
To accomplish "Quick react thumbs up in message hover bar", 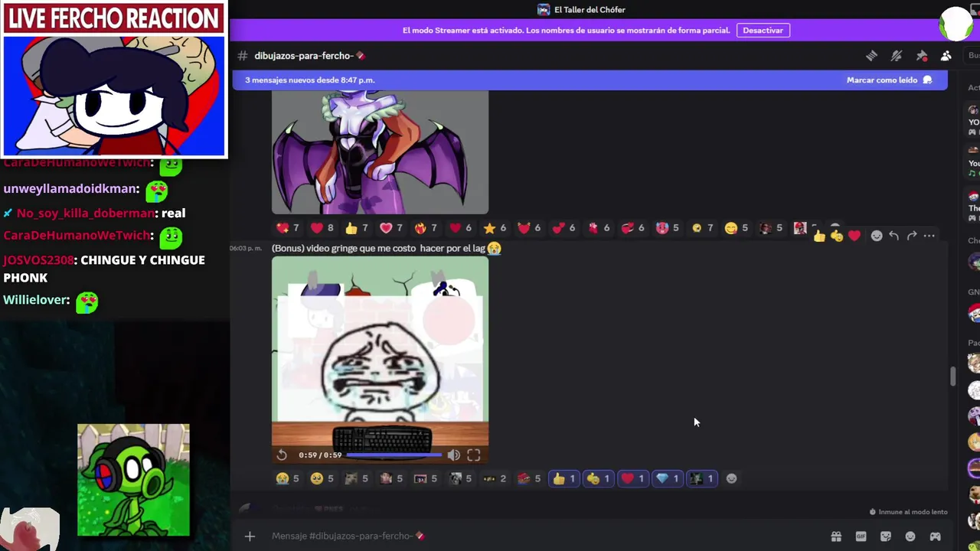I will coord(819,236).
